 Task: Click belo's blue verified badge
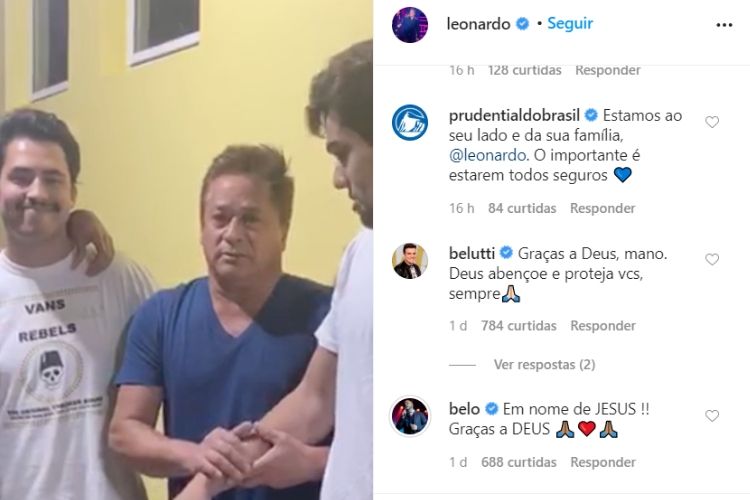tap(491, 409)
